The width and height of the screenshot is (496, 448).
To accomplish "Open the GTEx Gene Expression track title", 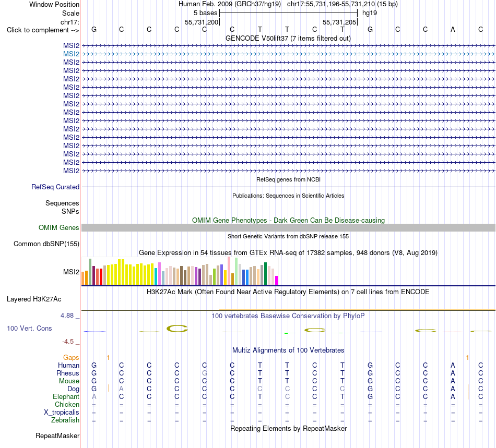I will 288,253.
